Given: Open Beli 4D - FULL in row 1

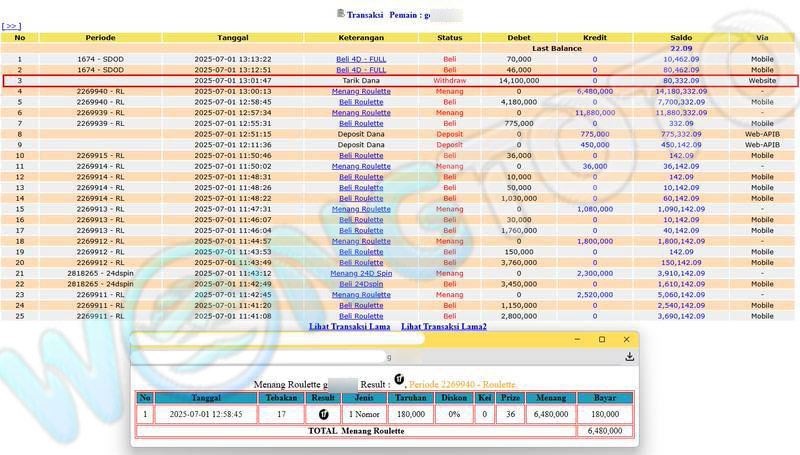Looking at the screenshot, I should 361,59.
